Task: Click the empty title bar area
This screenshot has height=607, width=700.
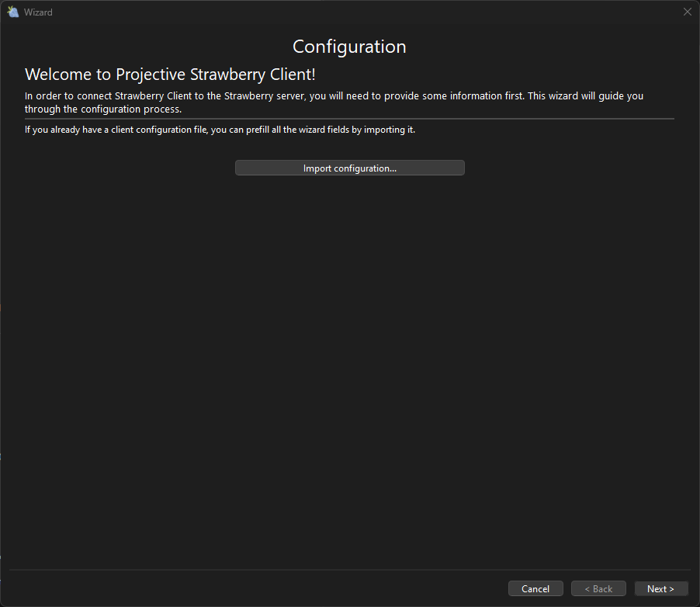Action: (x=349, y=12)
